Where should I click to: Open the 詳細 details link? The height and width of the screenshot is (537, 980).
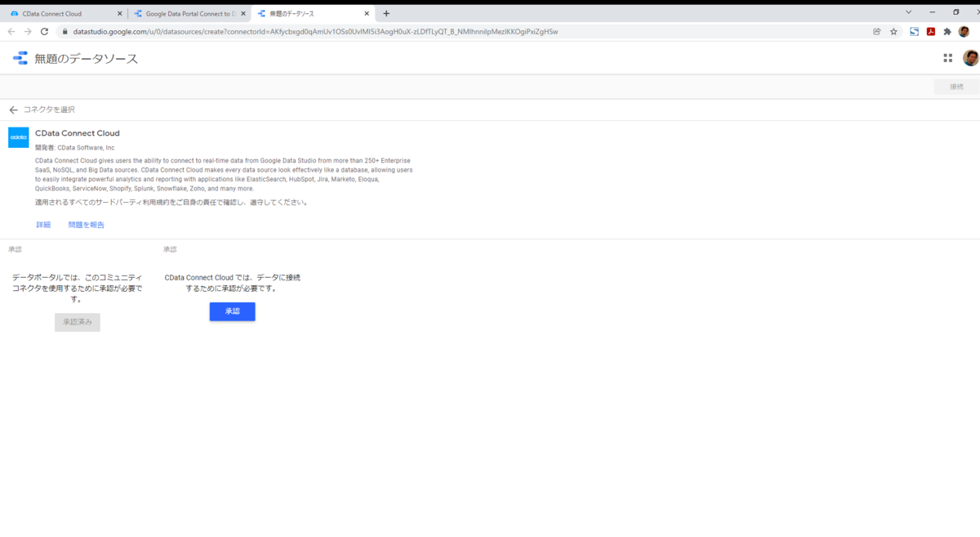point(43,225)
